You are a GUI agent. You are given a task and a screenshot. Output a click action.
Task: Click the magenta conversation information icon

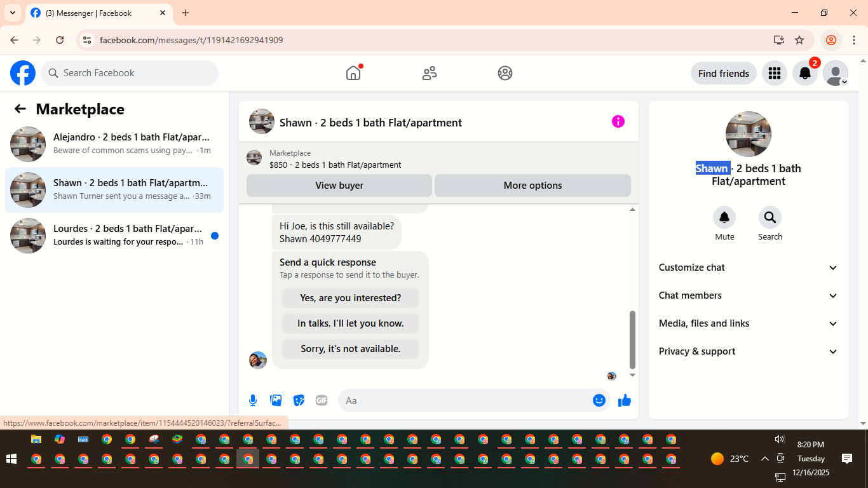coord(618,121)
